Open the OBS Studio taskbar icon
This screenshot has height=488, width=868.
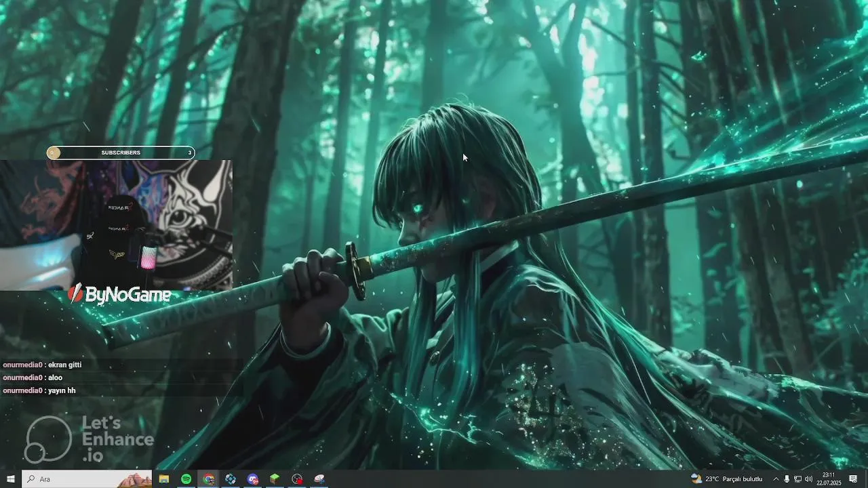point(297,479)
